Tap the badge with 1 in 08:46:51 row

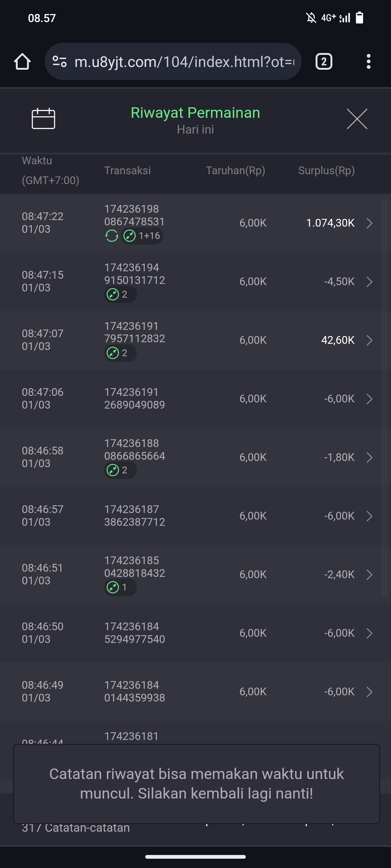pyautogui.click(x=120, y=587)
